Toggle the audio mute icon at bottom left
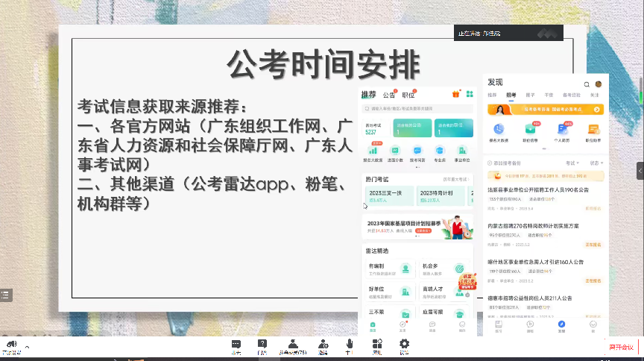 (x=10, y=345)
